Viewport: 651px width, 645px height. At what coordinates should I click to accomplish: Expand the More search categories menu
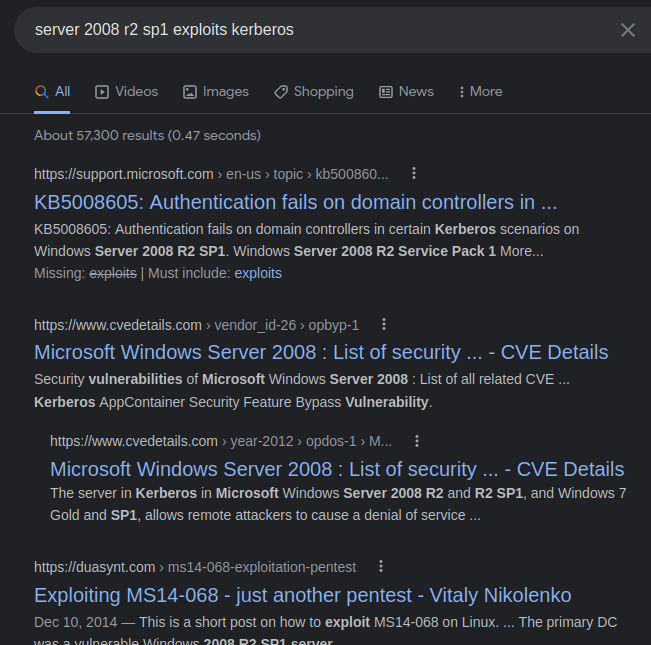480,92
